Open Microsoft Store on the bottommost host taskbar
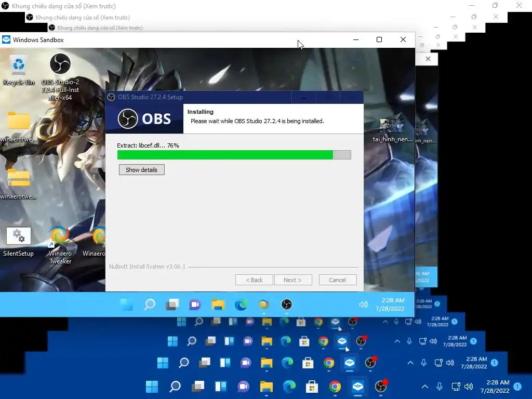This screenshot has width=532, height=399. click(x=312, y=387)
